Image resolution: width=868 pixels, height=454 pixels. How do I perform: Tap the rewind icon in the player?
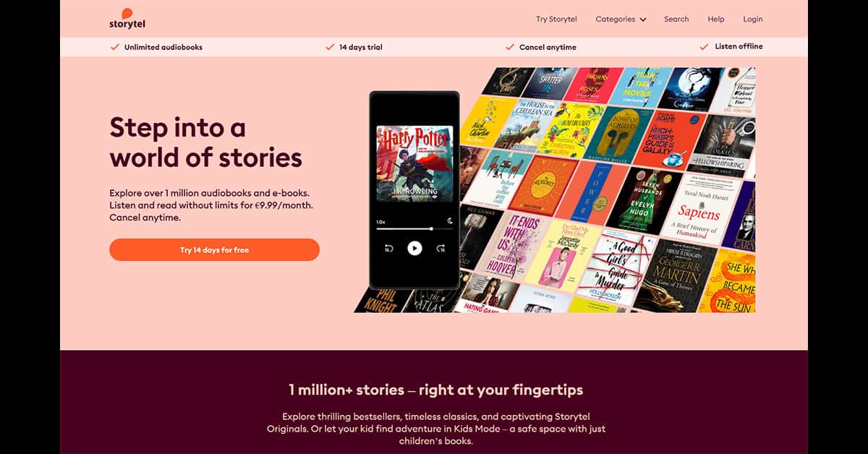click(388, 249)
